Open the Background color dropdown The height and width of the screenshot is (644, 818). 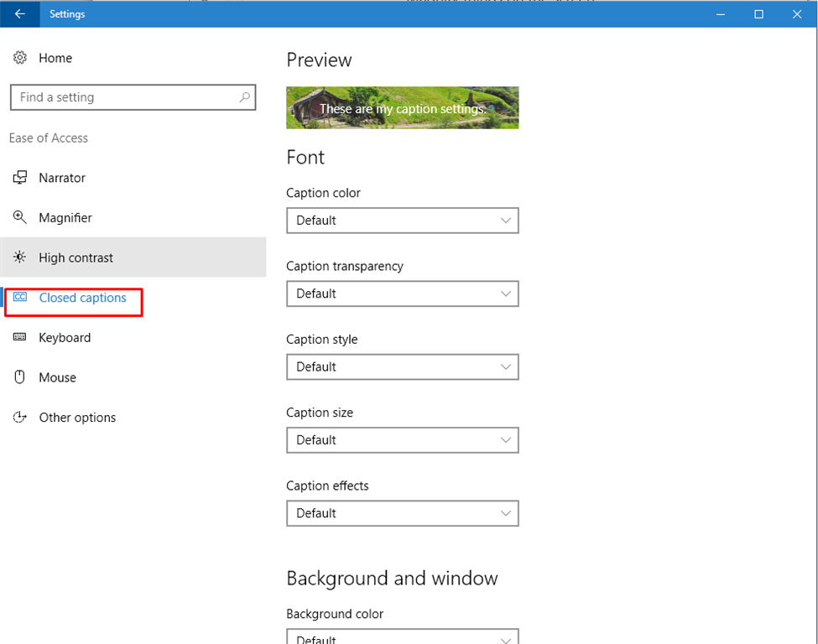coord(402,636)
